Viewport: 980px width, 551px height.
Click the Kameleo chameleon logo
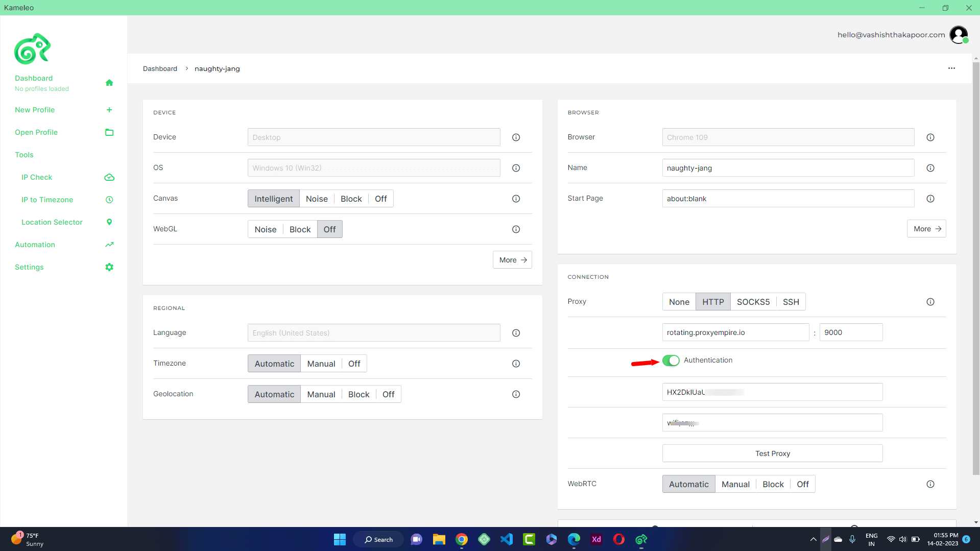click(33, 49)
